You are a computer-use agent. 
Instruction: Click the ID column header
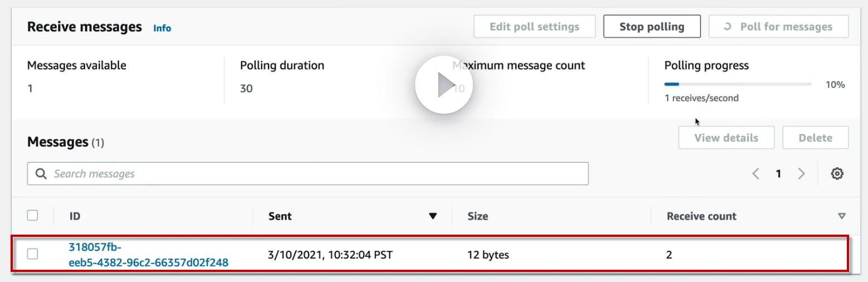(x=75, y=216)
